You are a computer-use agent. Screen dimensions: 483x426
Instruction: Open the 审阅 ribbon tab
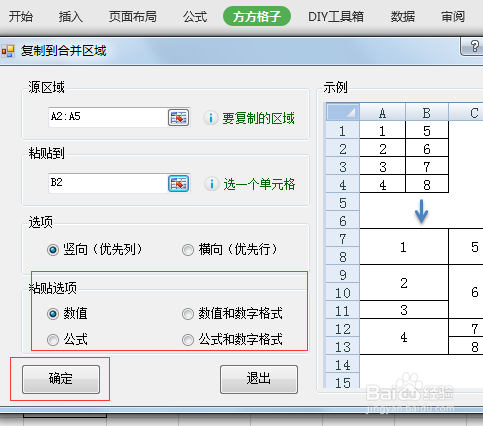[x=453, y=16]
